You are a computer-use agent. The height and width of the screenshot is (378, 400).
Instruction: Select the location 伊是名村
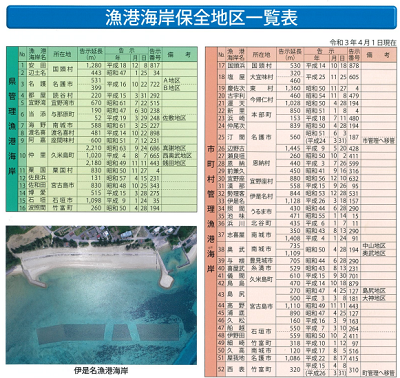pos(261,197)
